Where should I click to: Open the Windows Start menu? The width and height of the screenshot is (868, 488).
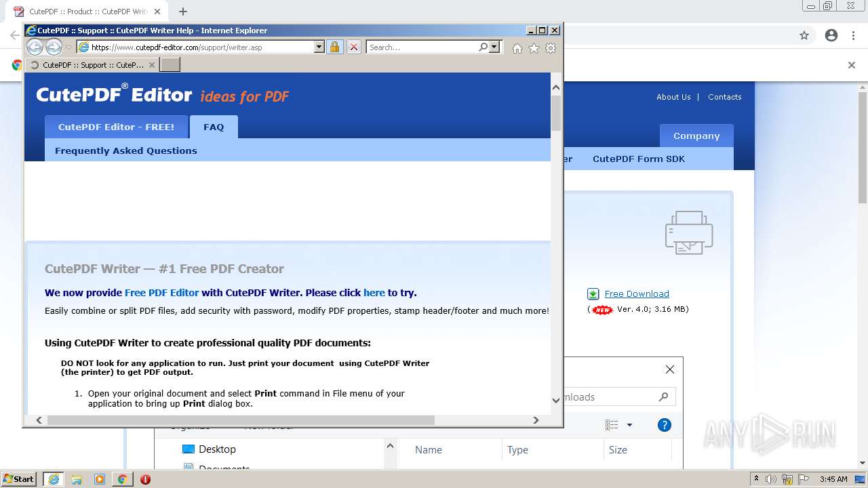19,479
